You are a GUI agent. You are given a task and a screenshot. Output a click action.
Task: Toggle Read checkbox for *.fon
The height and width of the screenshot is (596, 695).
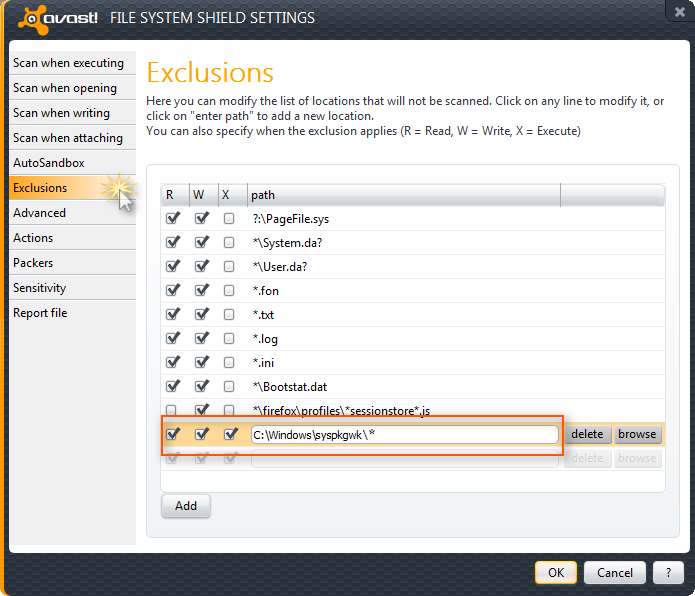172,290
